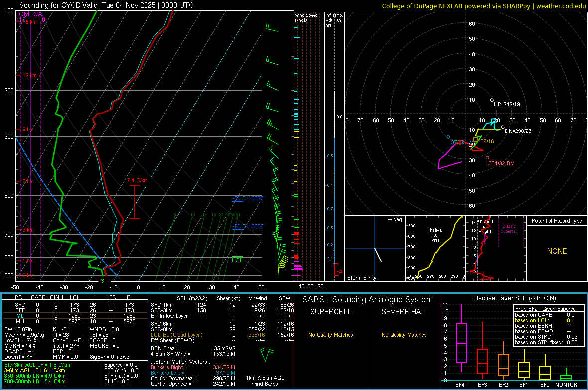Image resolution: width=588 pixels, height=390 pixels.
Task: Click the Prob EF2+ Given Supercell header
Action: click(x=546, y=309)
